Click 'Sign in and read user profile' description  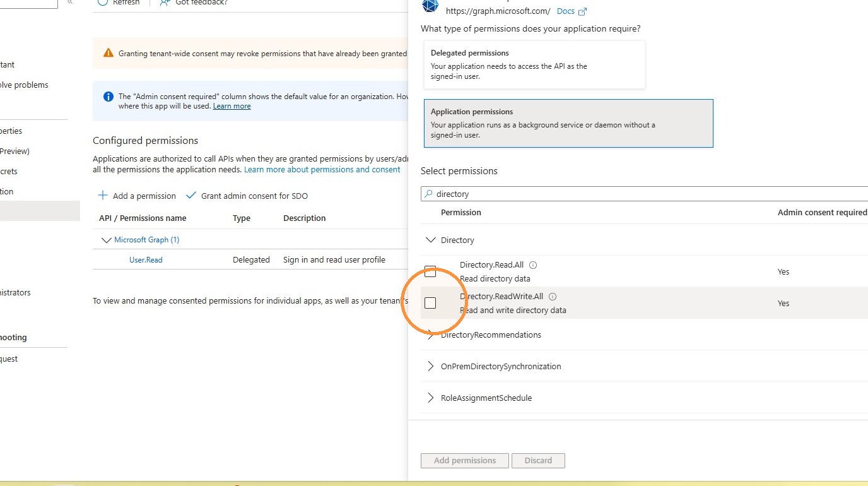(x=334, y=259)
